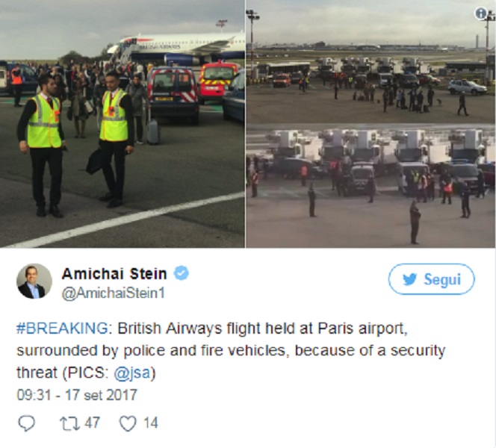
Task: Open bottom-right photo of catering trucks
Action: 371,186
